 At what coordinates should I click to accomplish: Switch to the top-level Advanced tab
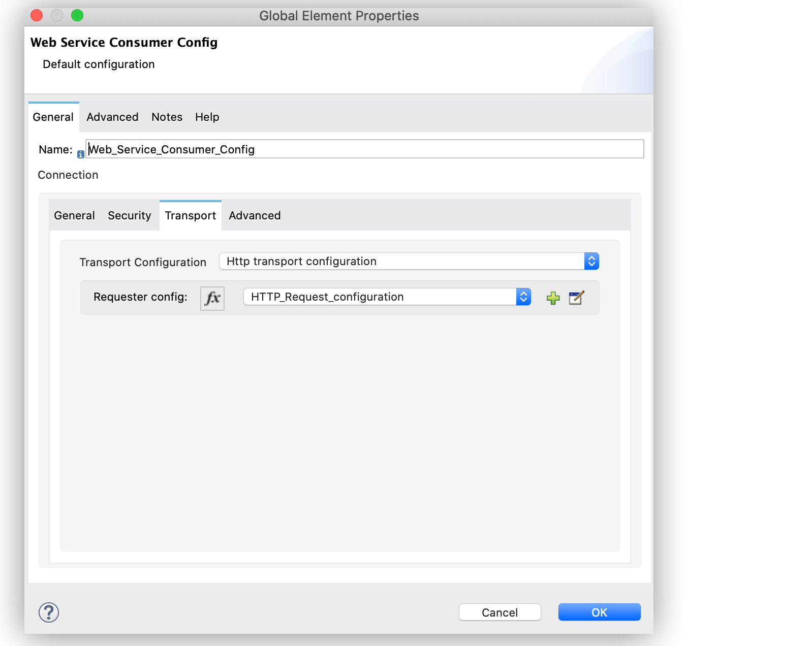112,117
